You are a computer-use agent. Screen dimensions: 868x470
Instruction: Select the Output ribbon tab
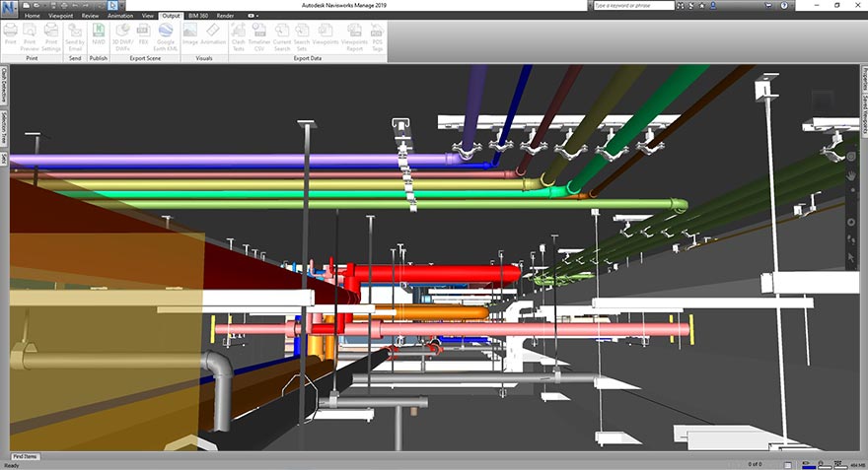pyautogui.click(x=171, y=16)
